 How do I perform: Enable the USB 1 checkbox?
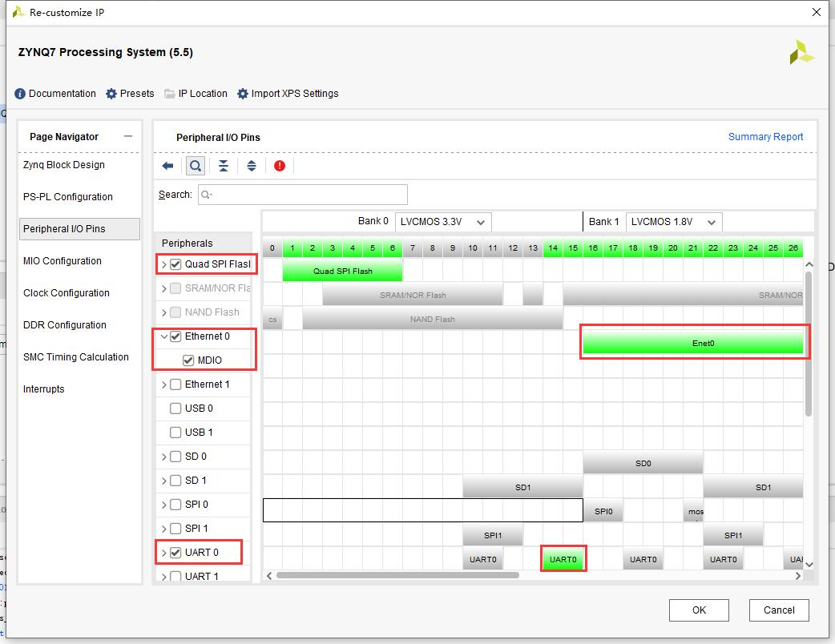coord(175,433)
